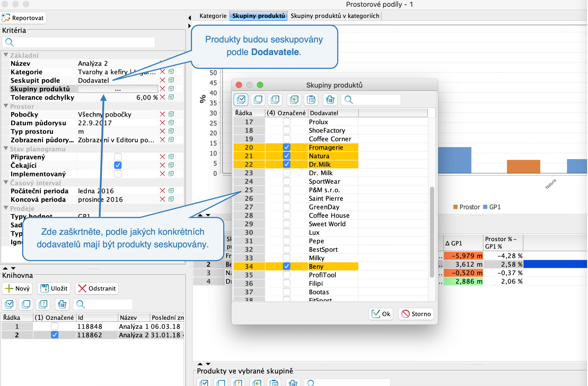Clear the Pobočky criterion with red X
Screen dimensions: 588x386
pyautogui.click(x=162, y=114)
